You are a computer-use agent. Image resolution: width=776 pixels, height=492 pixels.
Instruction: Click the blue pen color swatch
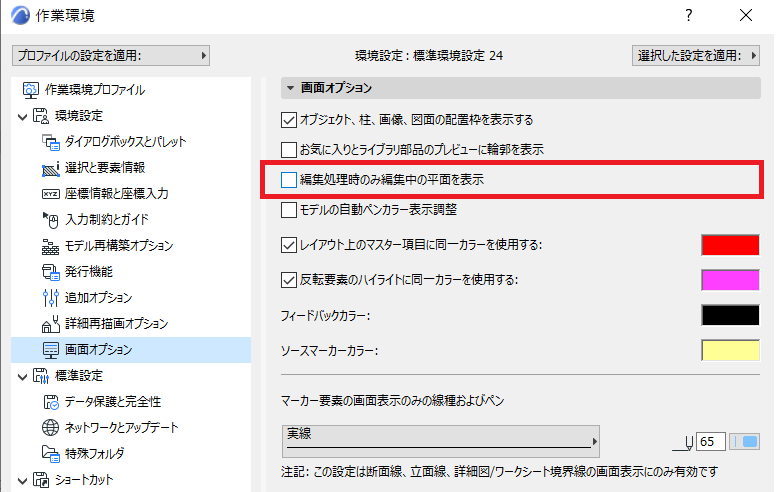click(x=745, y=442)
